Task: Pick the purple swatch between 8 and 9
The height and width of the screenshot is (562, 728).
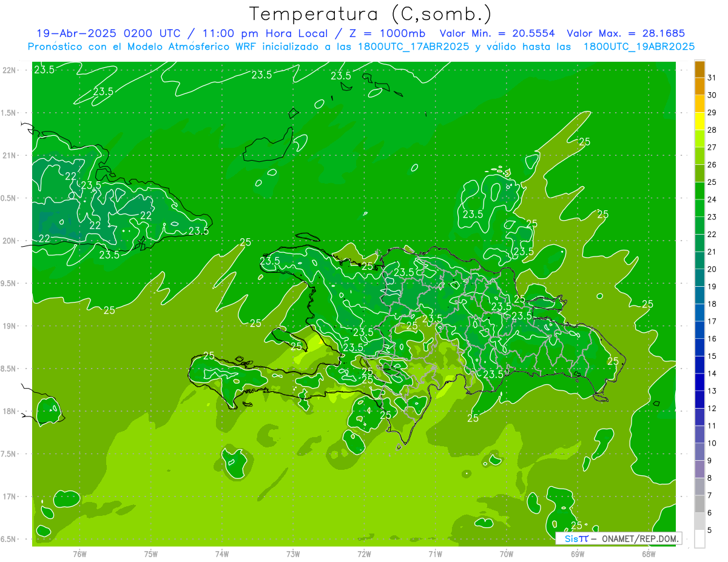Action: 699,469
